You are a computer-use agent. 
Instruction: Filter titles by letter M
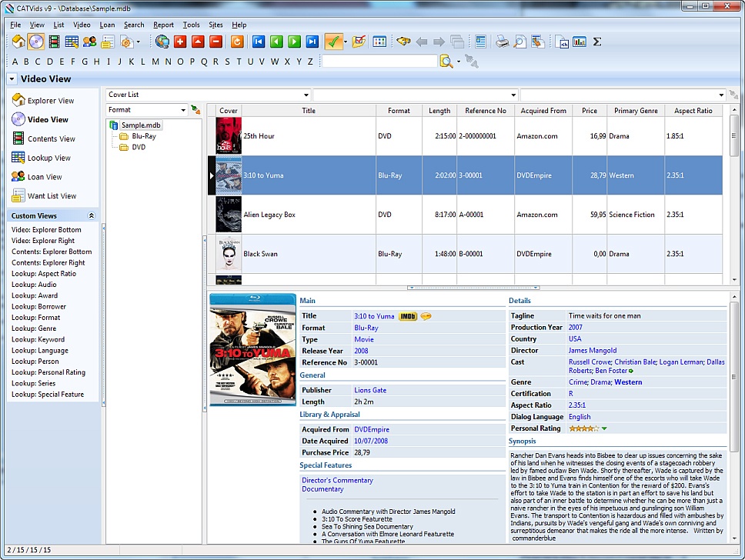click(155, 62)
